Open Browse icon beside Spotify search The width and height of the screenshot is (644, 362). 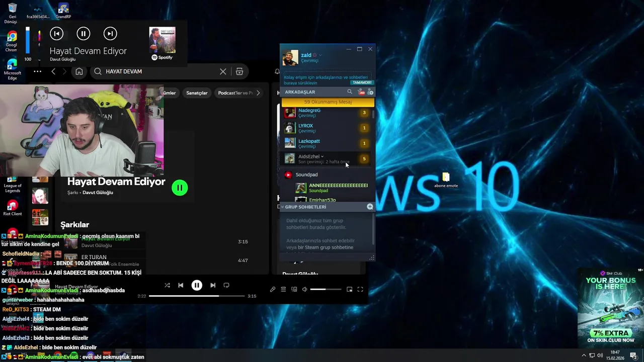point(239,71)
